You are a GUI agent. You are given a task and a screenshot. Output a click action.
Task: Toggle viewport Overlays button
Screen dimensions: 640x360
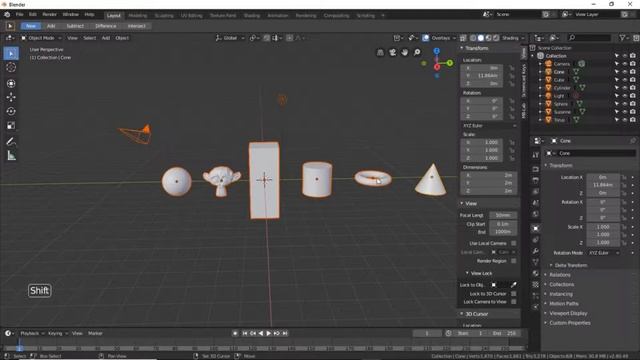[x=426, y=38]
